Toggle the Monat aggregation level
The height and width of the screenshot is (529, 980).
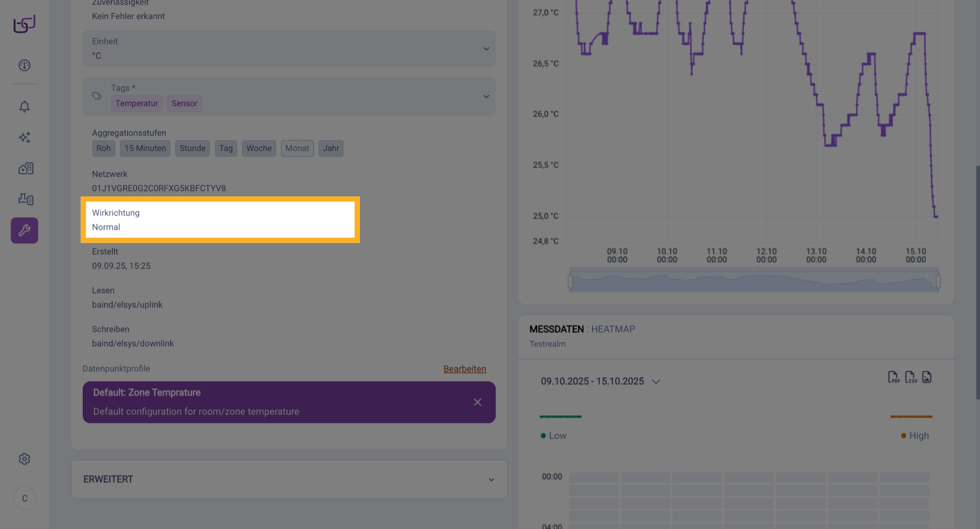tap(297, 148)
